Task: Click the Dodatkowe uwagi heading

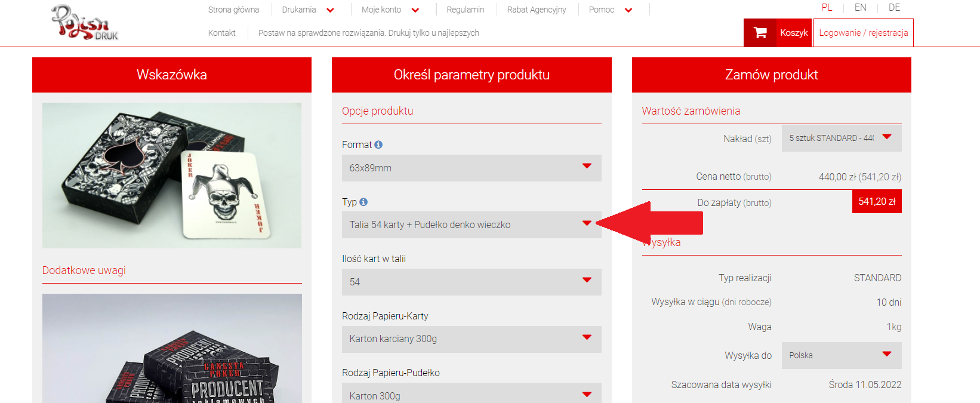Action: click(x=84, y=270)
